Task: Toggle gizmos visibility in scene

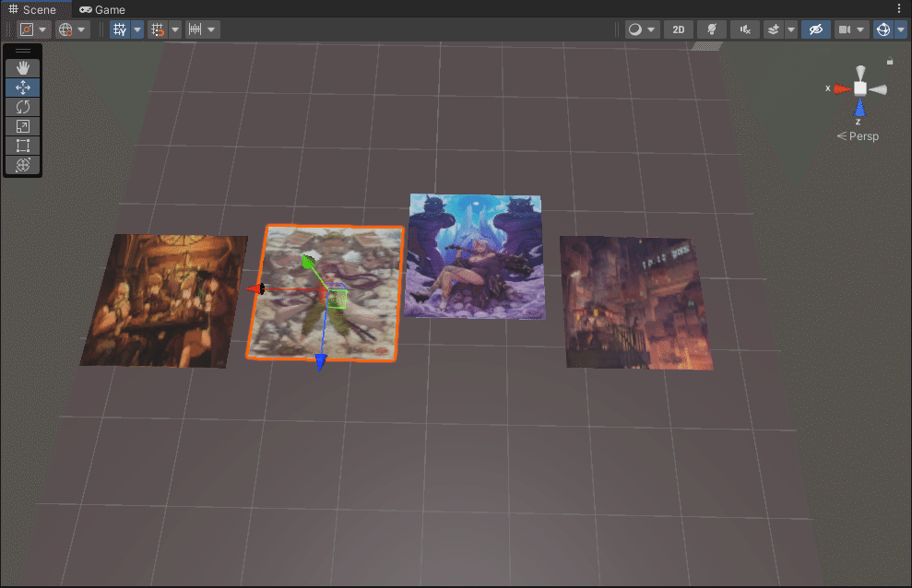Action: click(882, 29)
